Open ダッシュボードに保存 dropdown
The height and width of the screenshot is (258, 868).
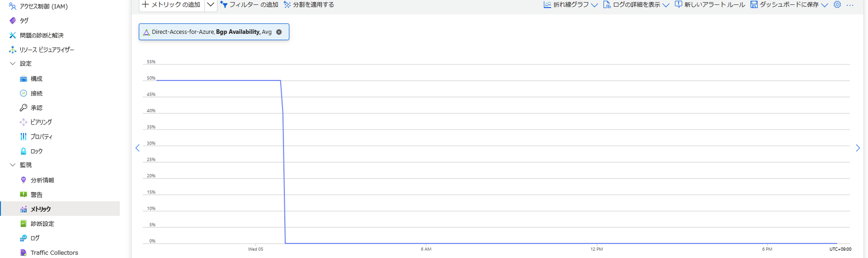[x=789, y=5]
